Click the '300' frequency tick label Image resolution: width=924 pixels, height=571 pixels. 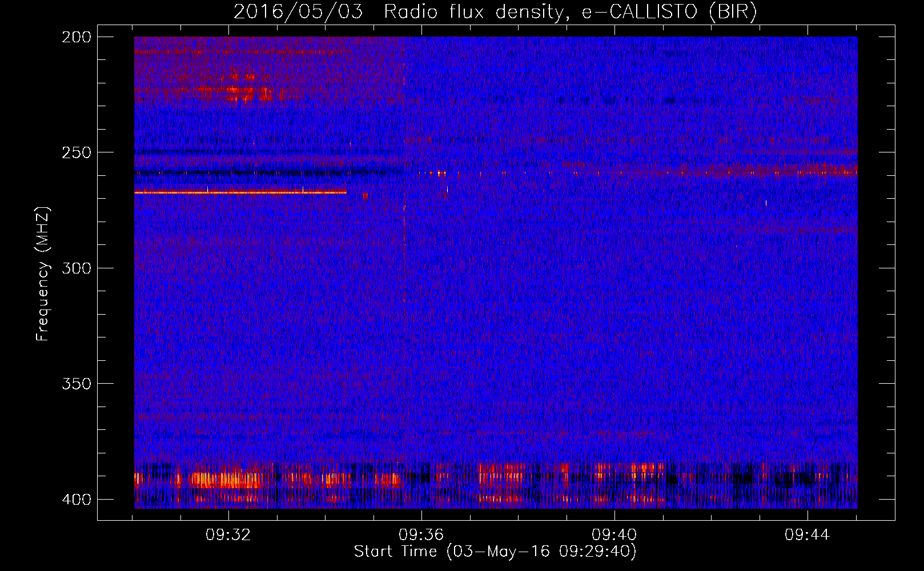pos(77,268)
